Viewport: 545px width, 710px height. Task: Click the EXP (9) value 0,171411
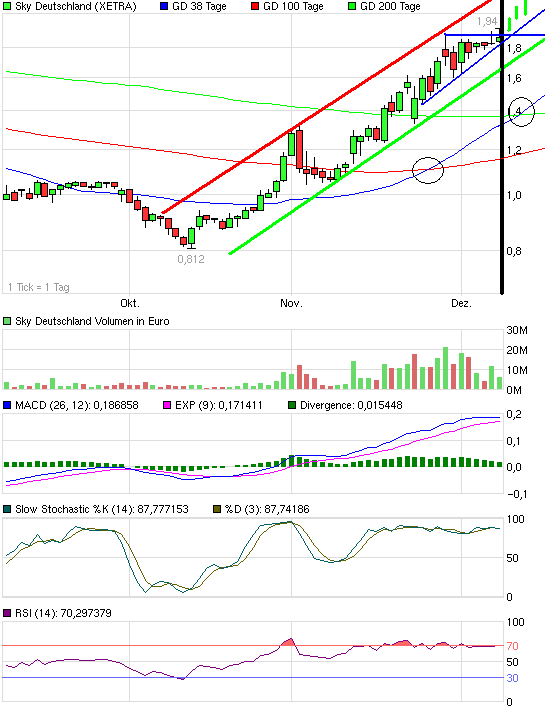click(240, 405)
